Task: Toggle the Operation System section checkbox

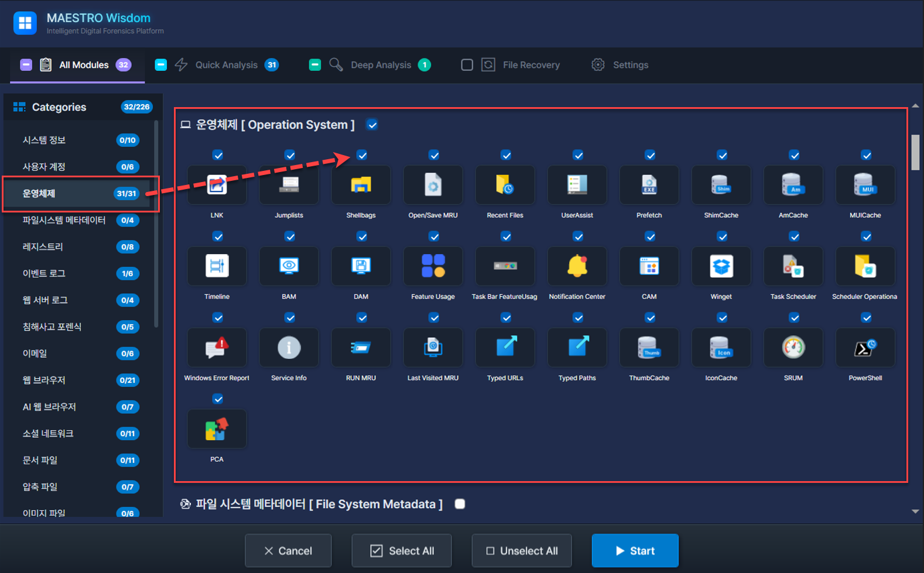Action: coord(372,125)
